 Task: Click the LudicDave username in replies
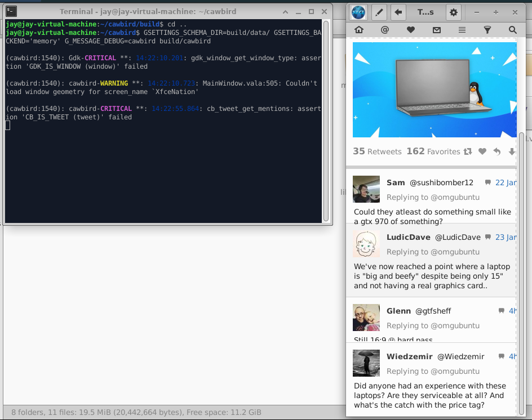(409, 237)
